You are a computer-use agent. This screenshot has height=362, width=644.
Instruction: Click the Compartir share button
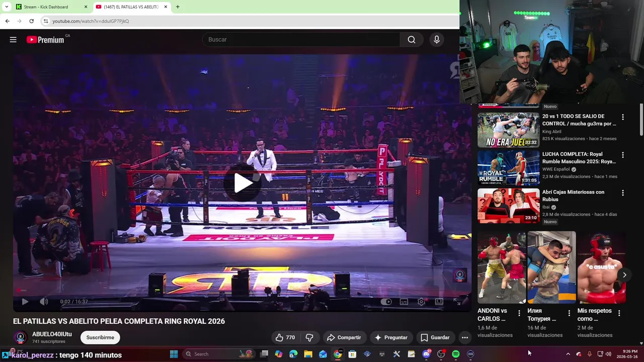click(344, 337)
